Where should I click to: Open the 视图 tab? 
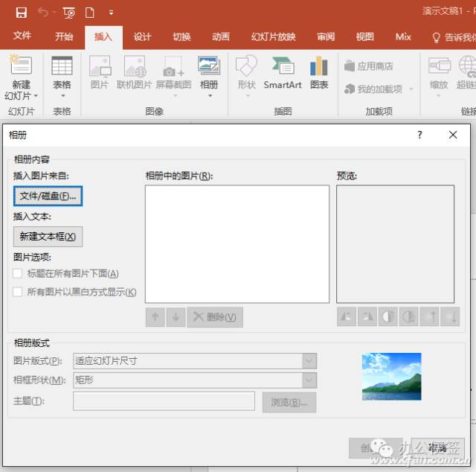[364, 37]
